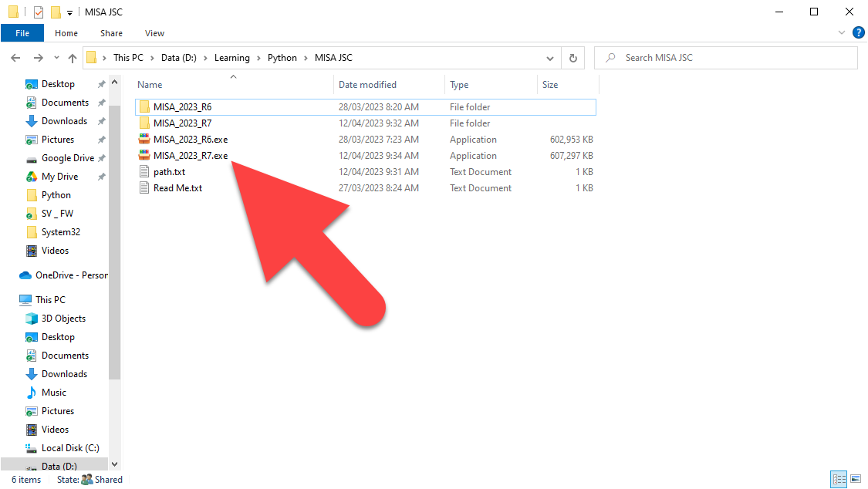Viewport: 868px width, 489px height.
Task: Open pinned Documents in Quick access
Action: pos(65,103)
